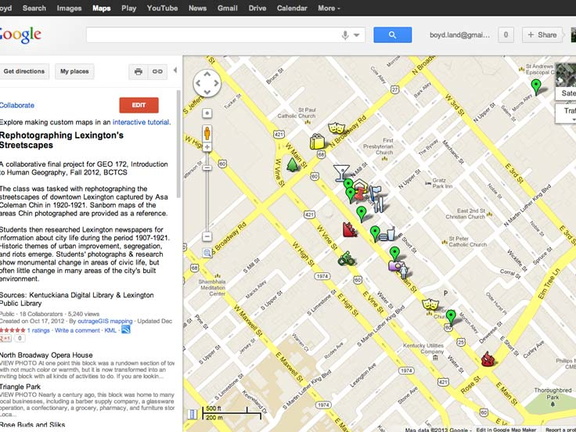Click the Collaborate link
The width and height of the screenshot is (576, 432).
[17, 105]
